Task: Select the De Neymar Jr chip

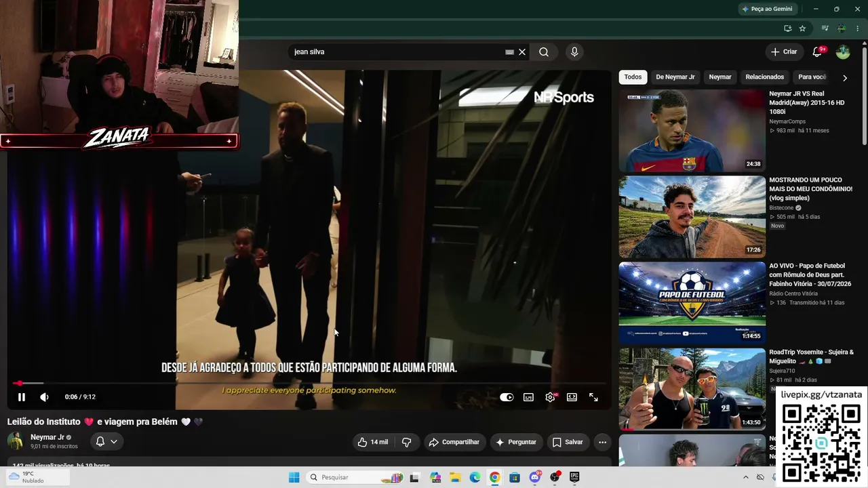Action: (675, 77)
